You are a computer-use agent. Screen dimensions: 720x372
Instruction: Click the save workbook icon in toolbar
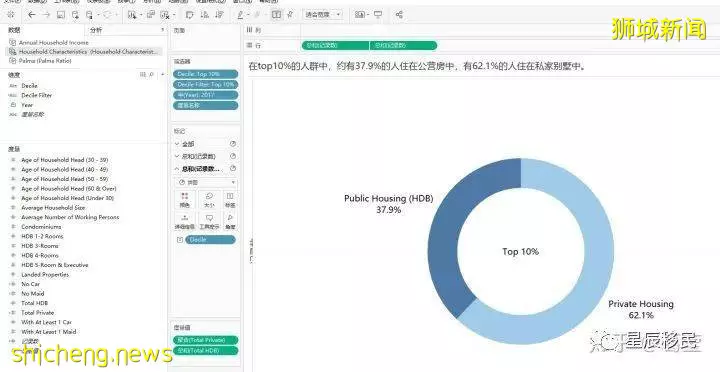(x=61, y=15)
